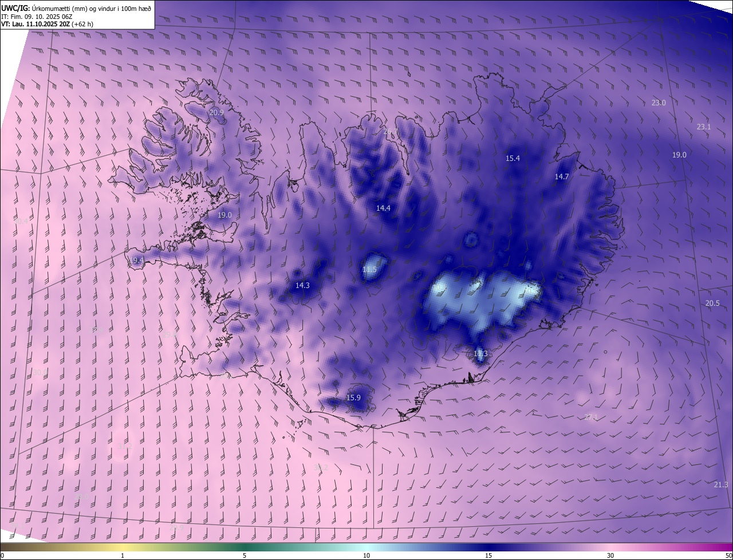
Task: Click the 19.0 value off the northeast coast
Action: [679, 155]
